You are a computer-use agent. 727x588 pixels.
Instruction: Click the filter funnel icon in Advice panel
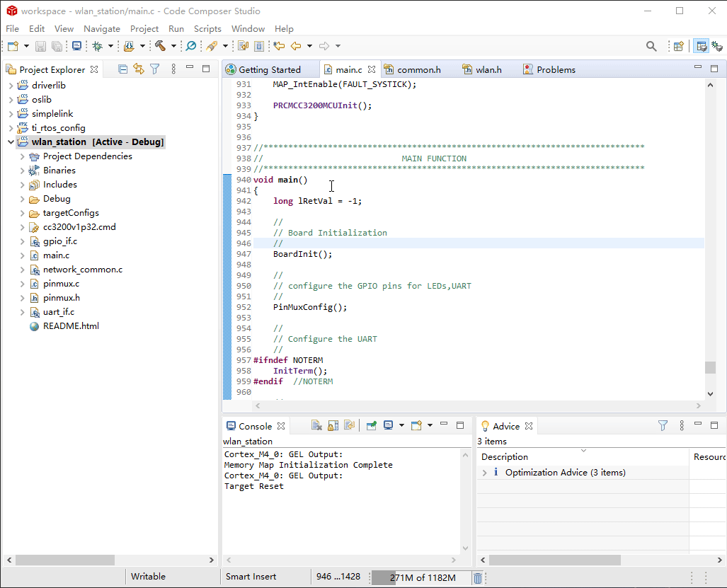point(663,426)
